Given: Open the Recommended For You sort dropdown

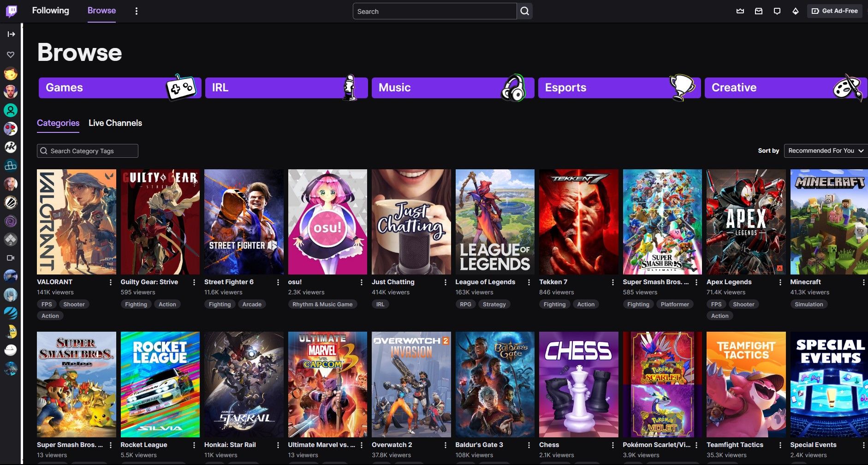Looking at the screenshot, I should [825, 150].
